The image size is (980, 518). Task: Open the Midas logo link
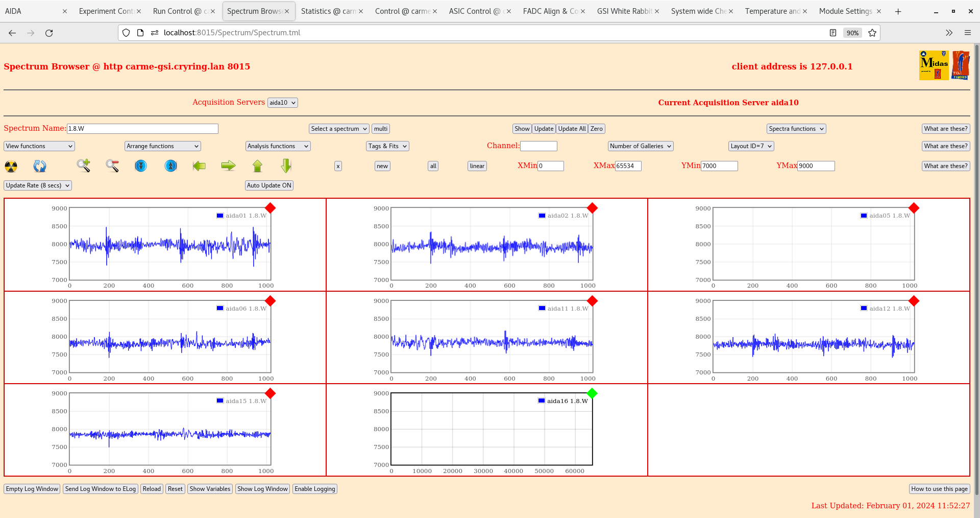pos(933,65)
